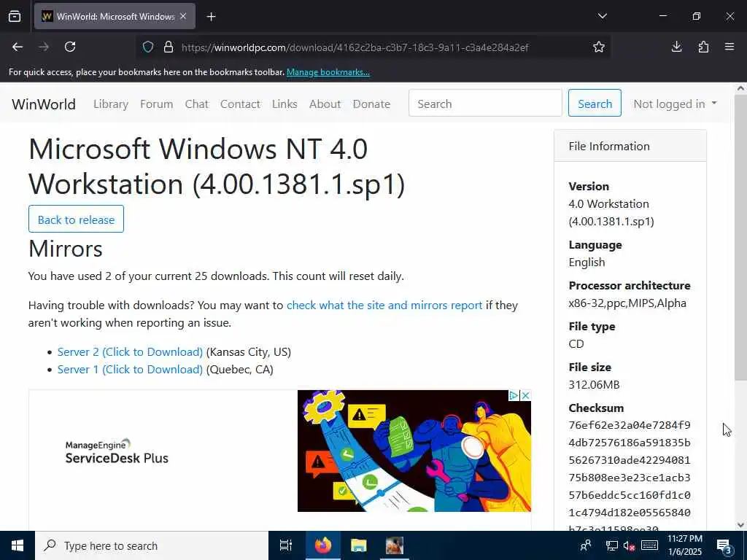This screenshot has width=747, height=560.
Task: Expand the list all tabs chevron
Action: pyautogui.click(x=602, y=16)
